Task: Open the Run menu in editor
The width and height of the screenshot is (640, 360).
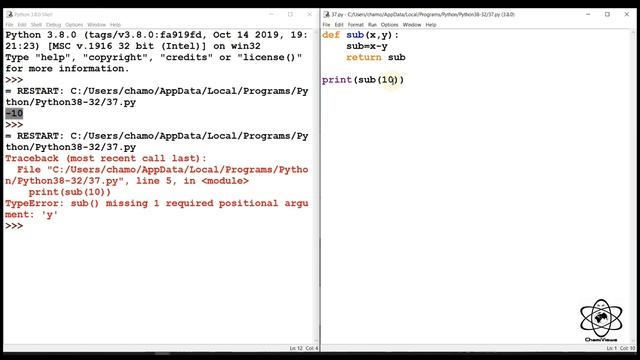Action: [x=372, y=25]
